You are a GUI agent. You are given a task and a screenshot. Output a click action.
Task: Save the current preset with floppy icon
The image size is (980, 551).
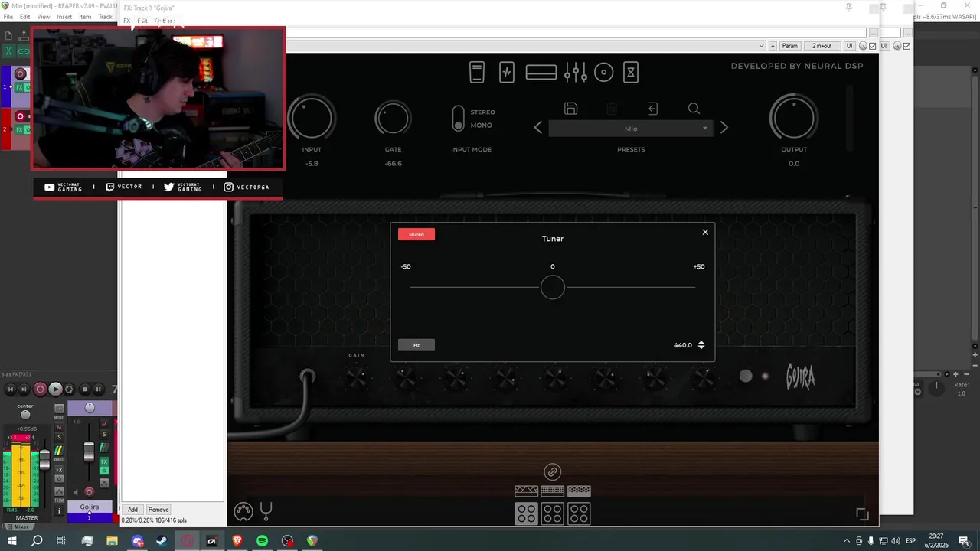[570, 109]
